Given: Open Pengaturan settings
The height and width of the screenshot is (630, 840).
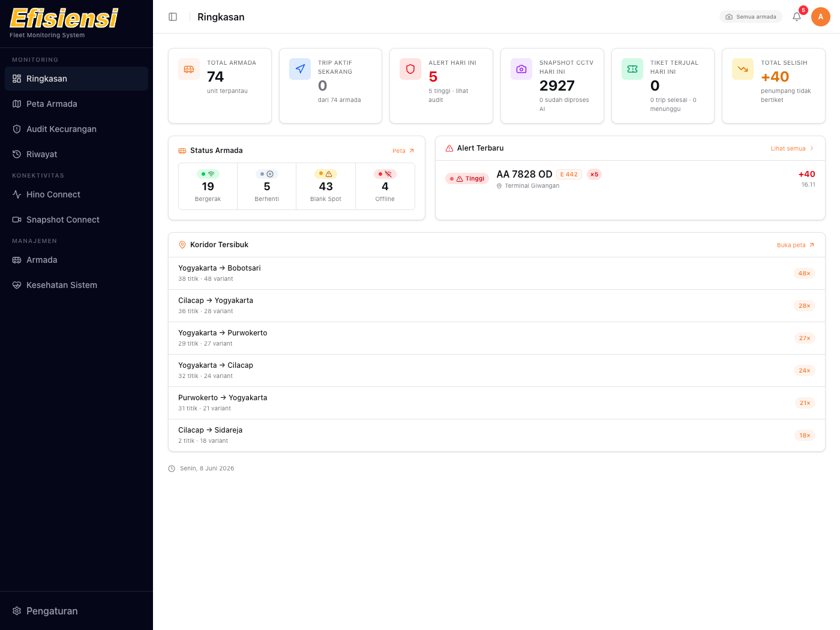Looking at the screenshot, I should click(x=76, y=611).
